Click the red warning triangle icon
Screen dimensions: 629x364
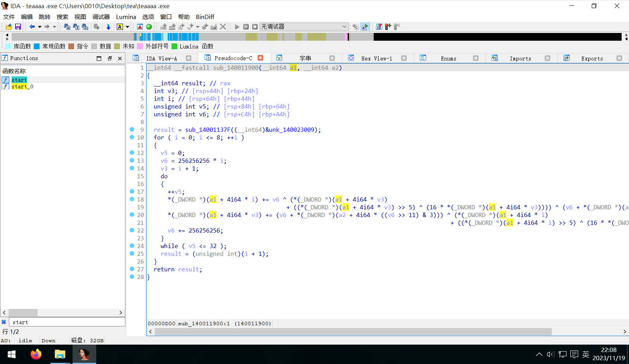[x=140, y=27]
